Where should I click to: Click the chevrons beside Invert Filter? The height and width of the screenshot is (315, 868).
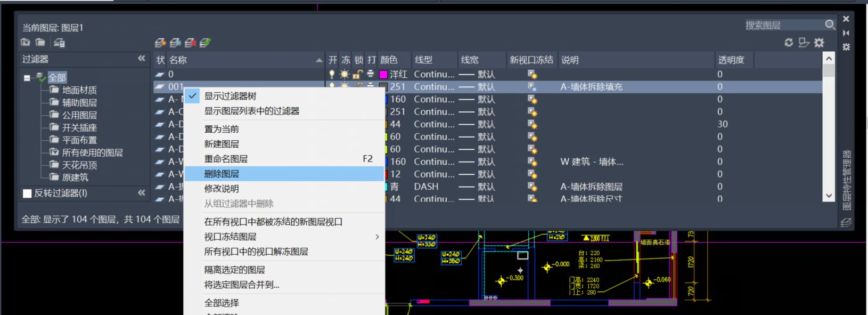142,193
